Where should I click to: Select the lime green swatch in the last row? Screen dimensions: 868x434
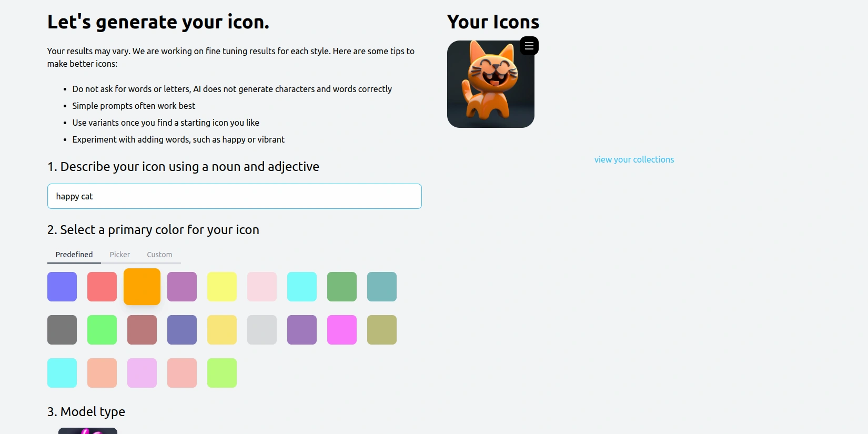[x=221, y=373]
